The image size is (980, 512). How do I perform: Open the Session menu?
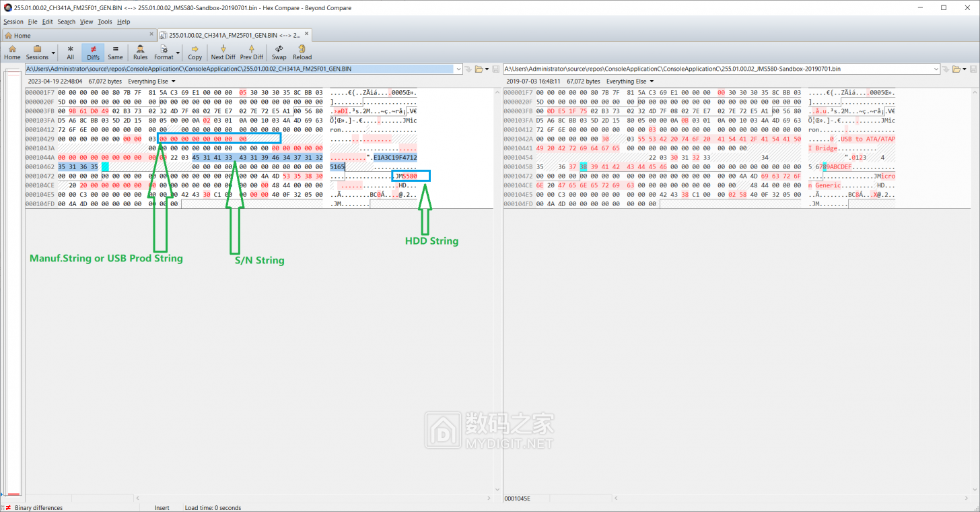point(13,22)
